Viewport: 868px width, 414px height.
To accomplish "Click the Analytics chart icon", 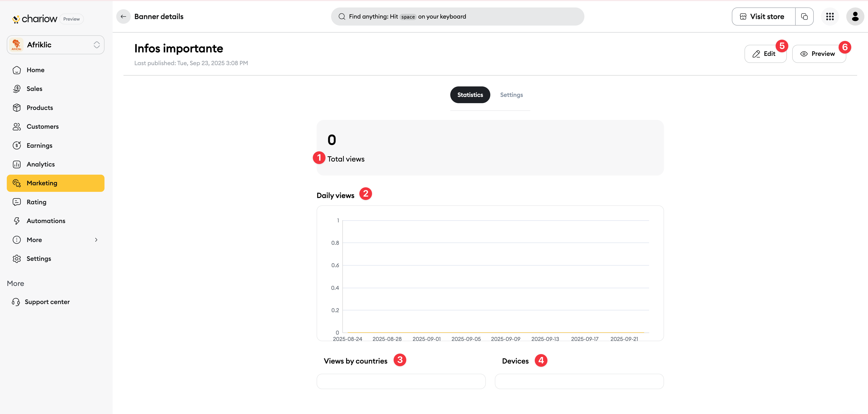I will click(x=17, y=164).
